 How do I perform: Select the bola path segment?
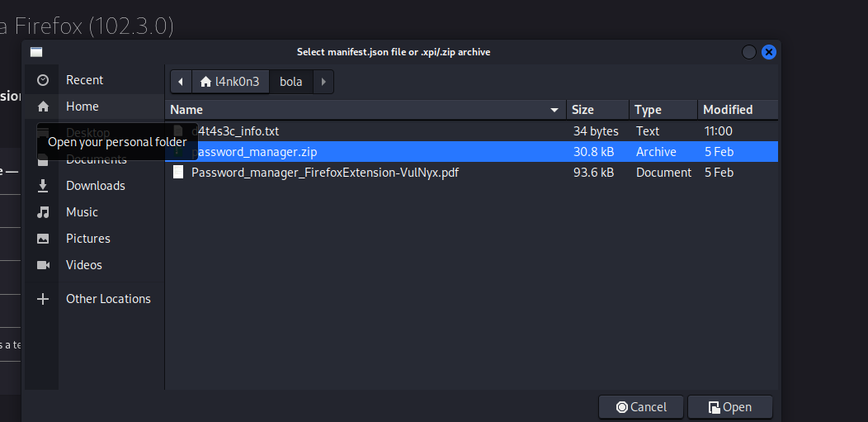pos(290,82)
